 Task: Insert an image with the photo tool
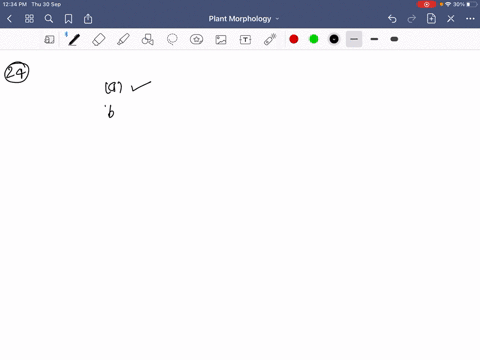point(221,40)
